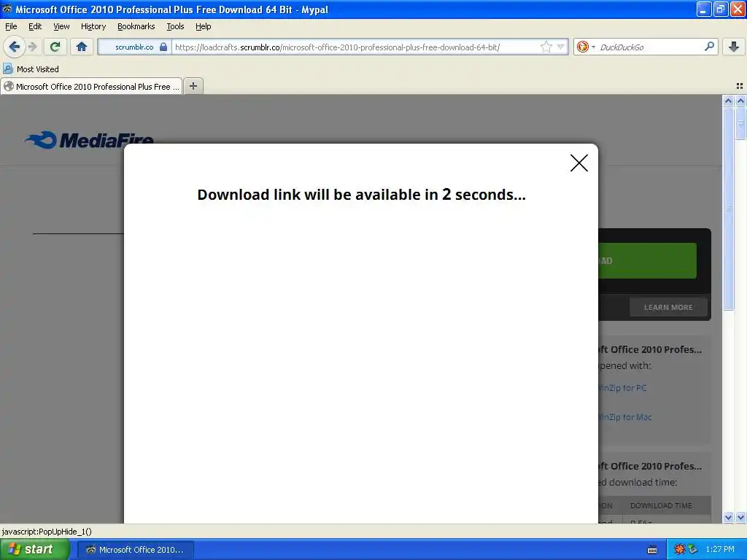Click the 1:27 PM clock
The image size is (747, 560).
pyautogui.click(x=720, y=550)
